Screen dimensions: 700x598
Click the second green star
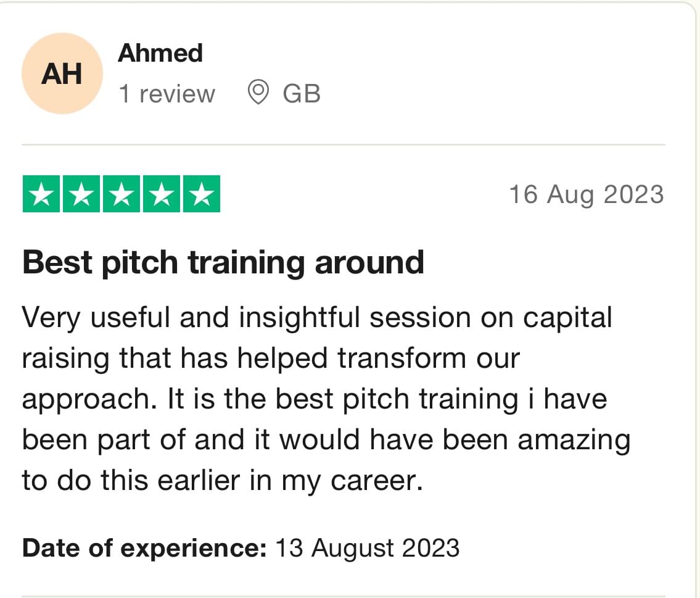(x=81, y=194)
